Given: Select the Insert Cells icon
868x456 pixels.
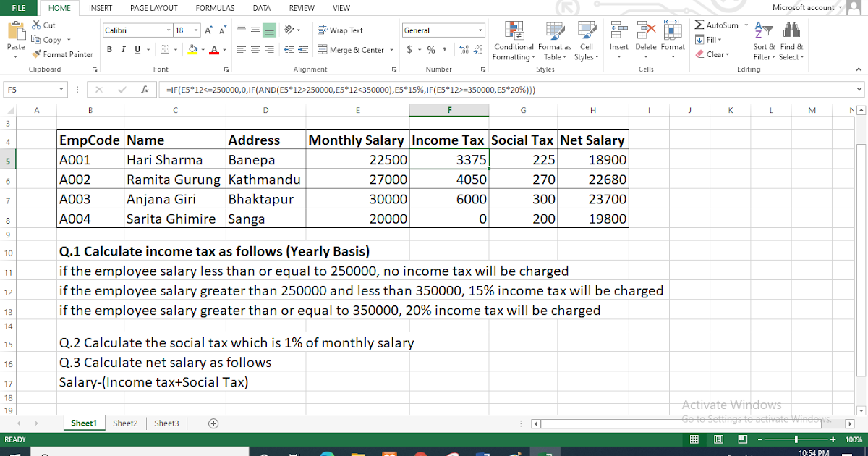Looking at the screenshot, I should coord(618,33).
